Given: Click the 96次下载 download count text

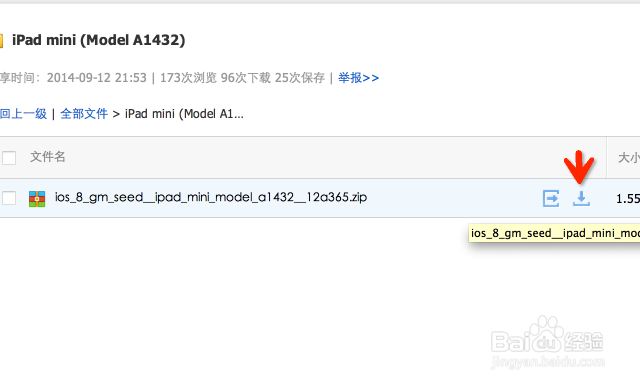Looking at the screenshot, I should [245, 78].
